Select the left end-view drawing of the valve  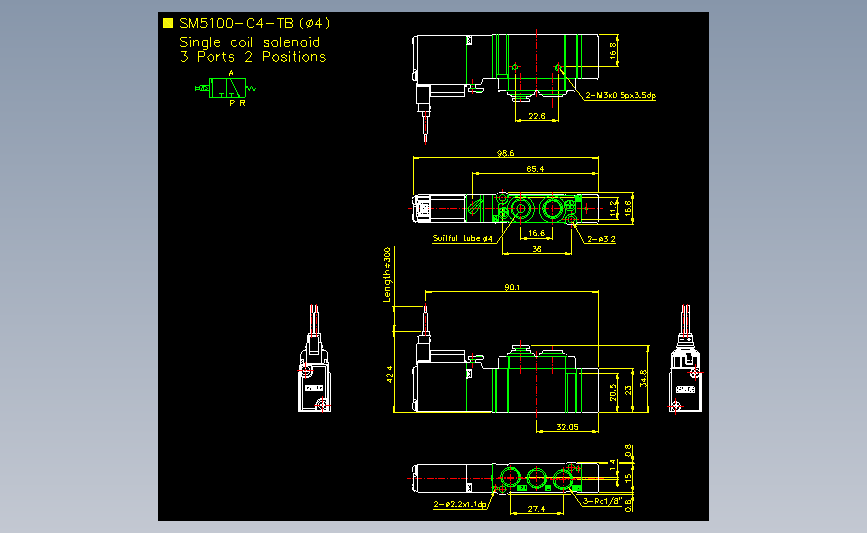[x=315, y=358]
